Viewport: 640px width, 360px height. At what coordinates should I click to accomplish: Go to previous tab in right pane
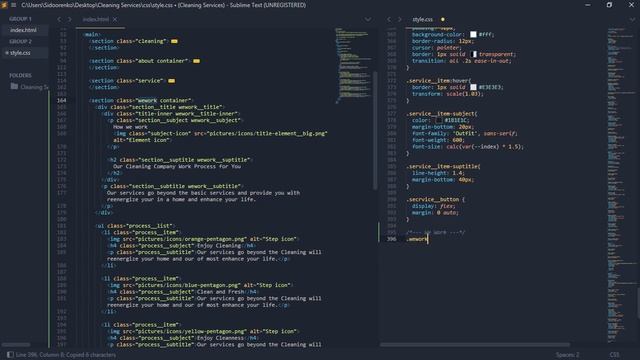[389, 19]
